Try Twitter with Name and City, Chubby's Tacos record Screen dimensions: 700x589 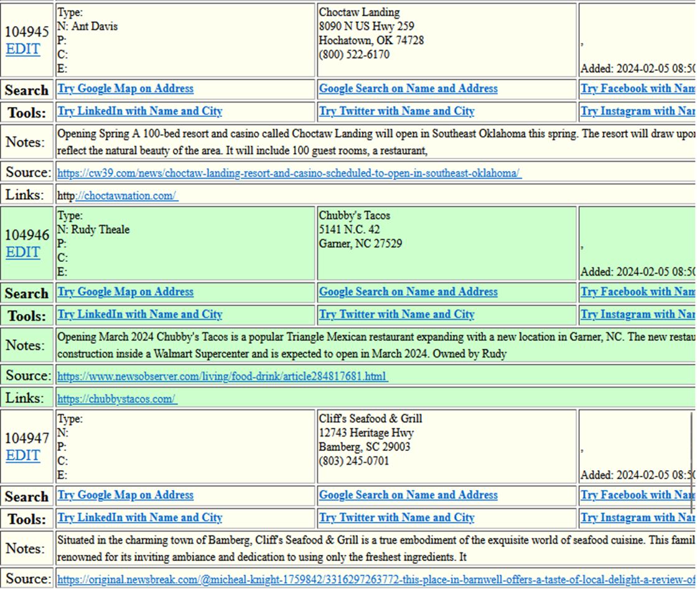coord(396,315)
